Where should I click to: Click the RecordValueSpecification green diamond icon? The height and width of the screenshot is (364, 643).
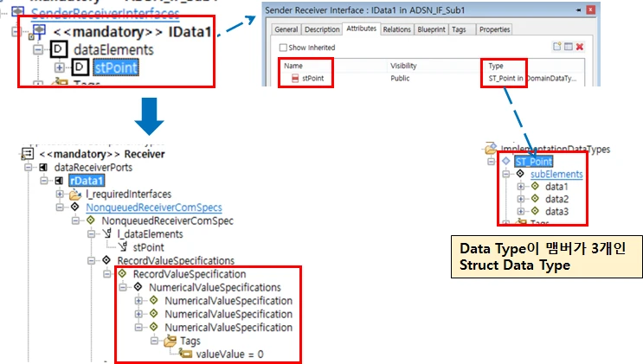pos(122,273)
